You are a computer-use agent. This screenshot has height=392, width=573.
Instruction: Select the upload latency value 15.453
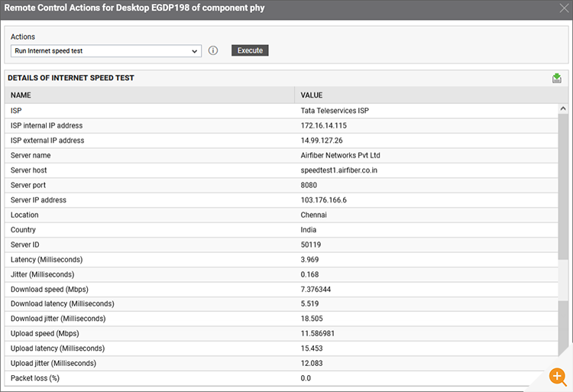(312, 348)
